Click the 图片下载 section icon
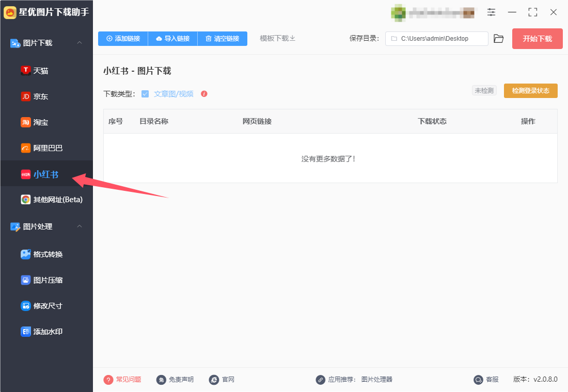The height and width of the screenshot is (392, 568). tap(15, 43)
